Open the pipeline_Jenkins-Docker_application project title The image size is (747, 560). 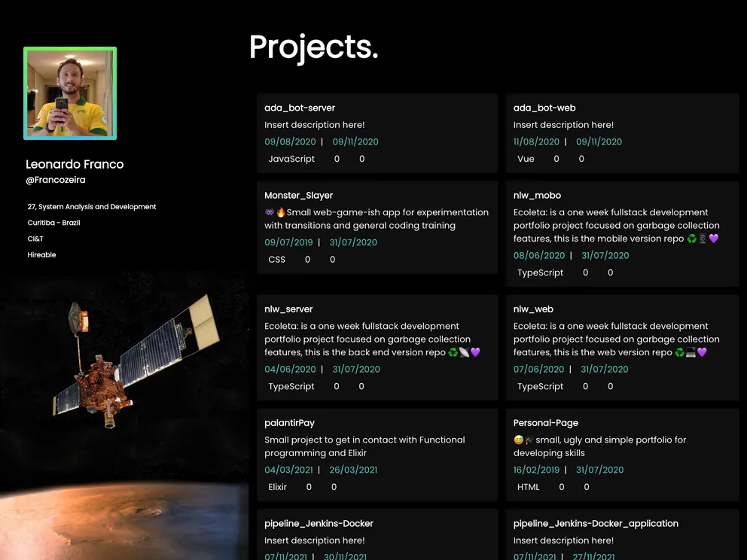click(x=596, y=523)
